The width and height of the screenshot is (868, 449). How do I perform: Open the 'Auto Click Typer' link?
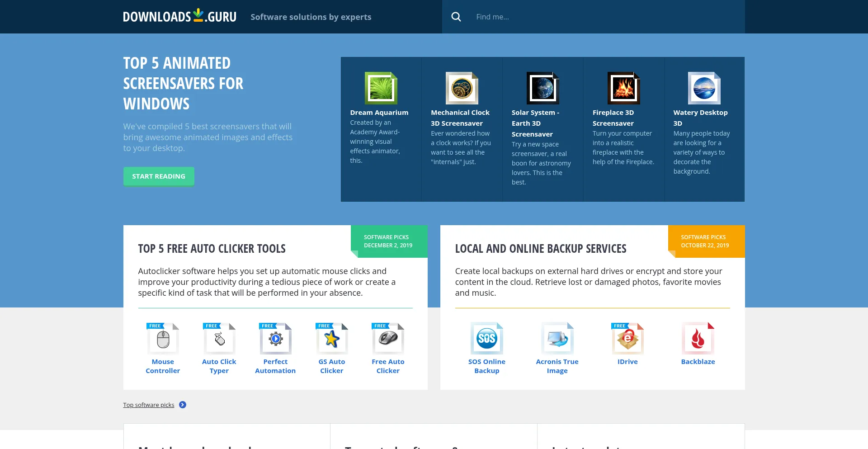[x=219, y=366]
